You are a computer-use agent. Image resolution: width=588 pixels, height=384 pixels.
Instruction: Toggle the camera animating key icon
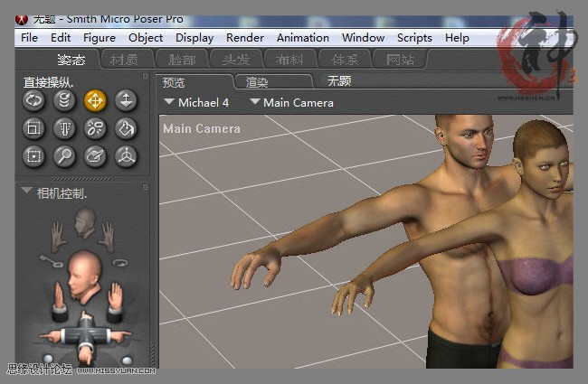pos(52,261)
